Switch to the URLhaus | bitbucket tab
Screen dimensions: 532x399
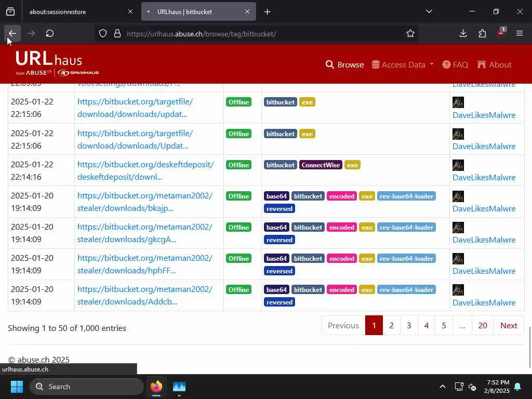point(199,11)
